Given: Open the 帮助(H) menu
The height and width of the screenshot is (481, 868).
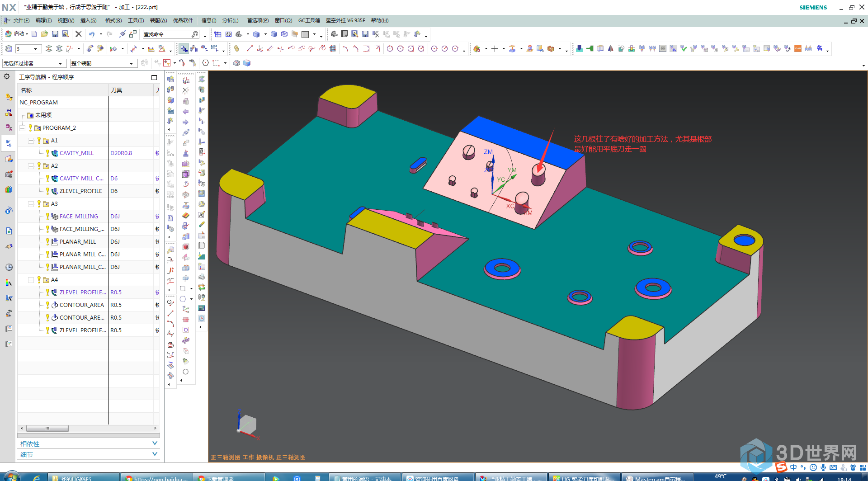Looking at the screenshot, I should [379, 20].
